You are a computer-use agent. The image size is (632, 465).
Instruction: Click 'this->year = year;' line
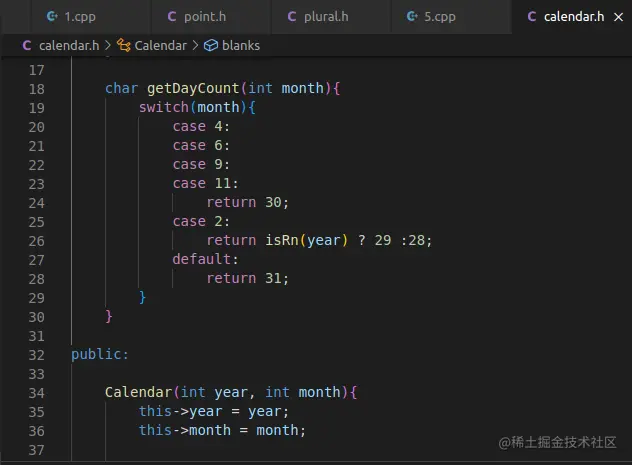214,411
